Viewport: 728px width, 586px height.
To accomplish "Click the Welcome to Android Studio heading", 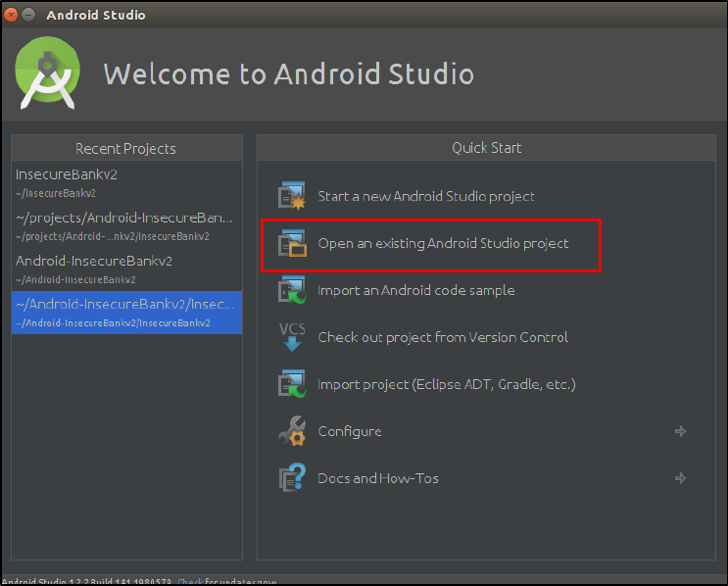I will click(x=288, y=73).
